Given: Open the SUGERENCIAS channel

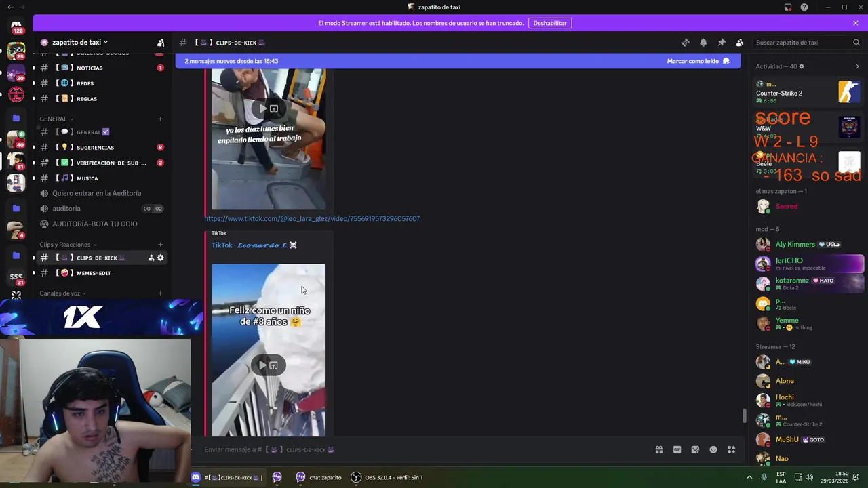Looking at the screenshot, I should point(101,148).
